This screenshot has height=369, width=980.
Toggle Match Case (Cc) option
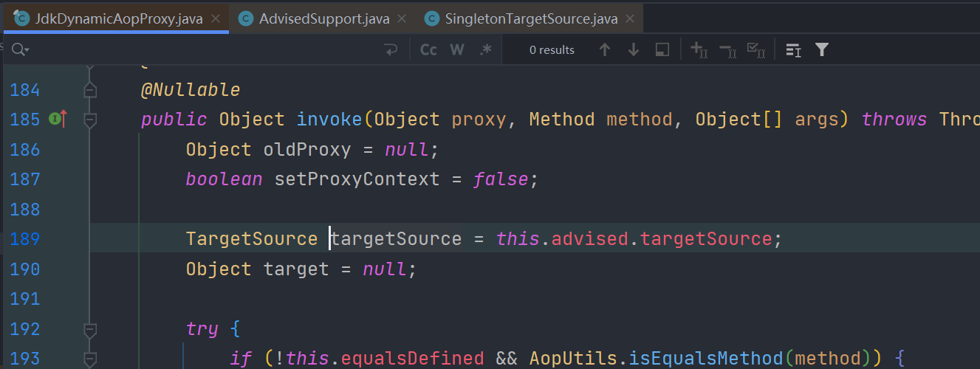(x=428, y=49)
